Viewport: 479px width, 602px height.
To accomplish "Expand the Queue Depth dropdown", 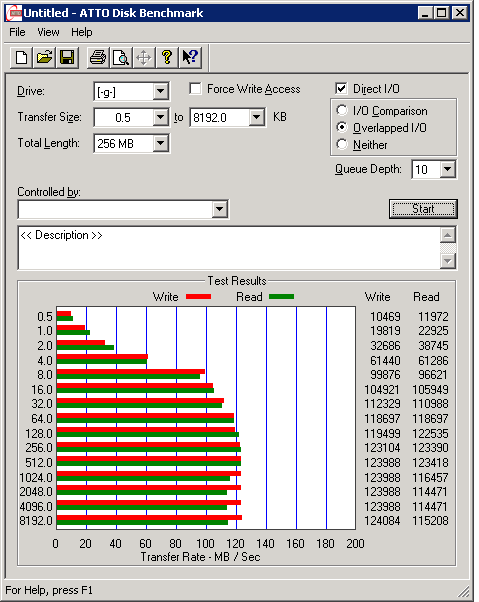I will click(448, 169).
